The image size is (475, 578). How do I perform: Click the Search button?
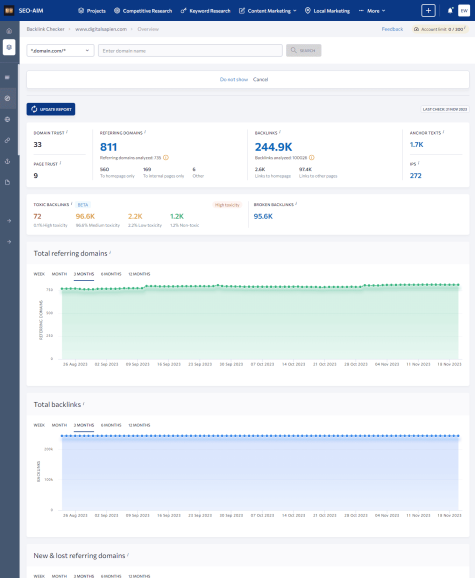coord(304,51)
